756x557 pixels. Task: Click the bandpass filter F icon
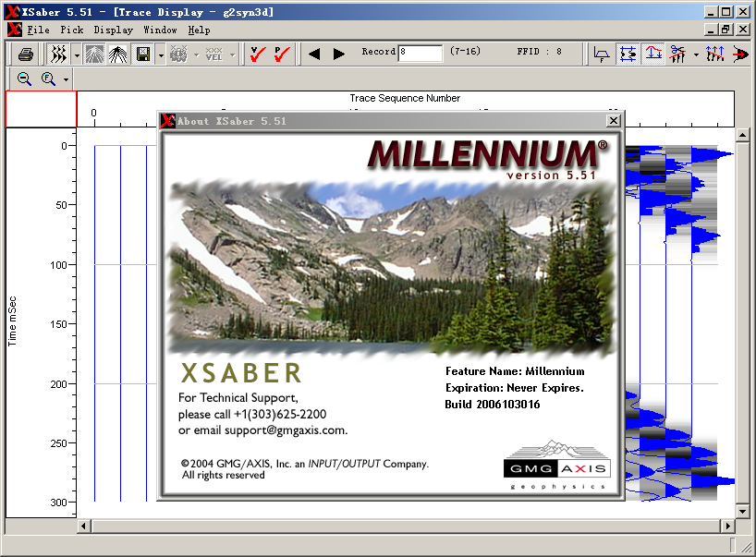pyautogui.click(x=602, y=54)
